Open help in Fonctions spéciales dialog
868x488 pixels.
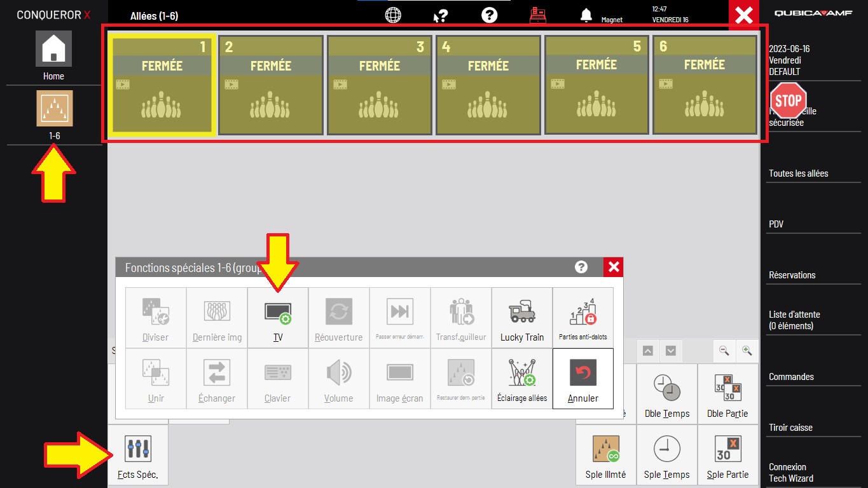[x=581, y=268]
